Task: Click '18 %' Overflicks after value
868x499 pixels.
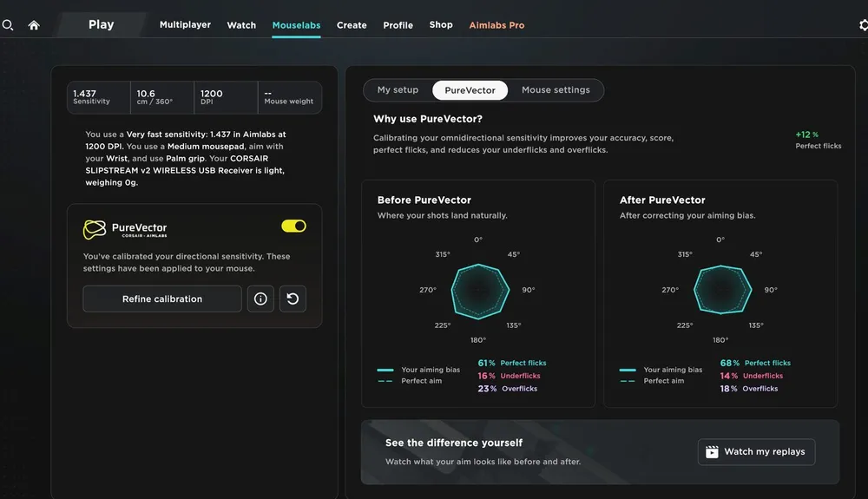Action: pos(728,389)
